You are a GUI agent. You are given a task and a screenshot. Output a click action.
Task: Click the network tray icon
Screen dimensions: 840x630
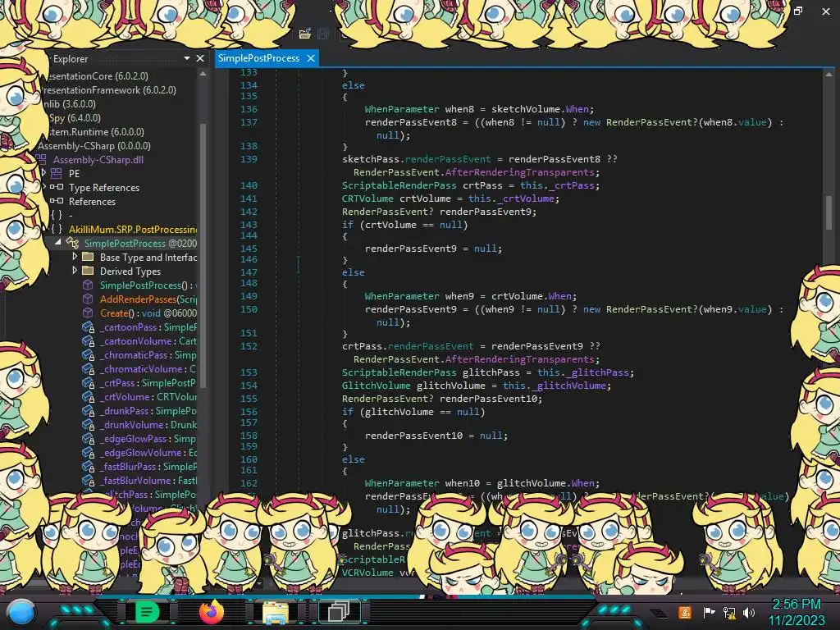coord(728,612)
